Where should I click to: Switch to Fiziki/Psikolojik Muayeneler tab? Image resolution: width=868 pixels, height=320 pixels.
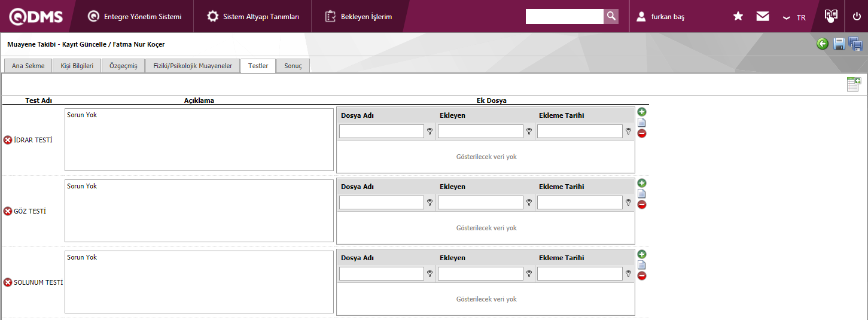tap(193, 66)
